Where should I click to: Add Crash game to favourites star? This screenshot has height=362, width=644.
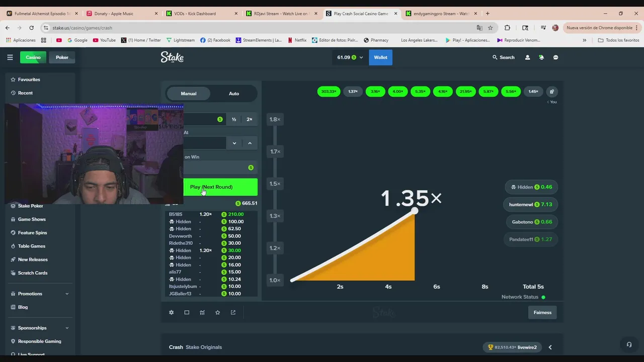pos(217,312)
